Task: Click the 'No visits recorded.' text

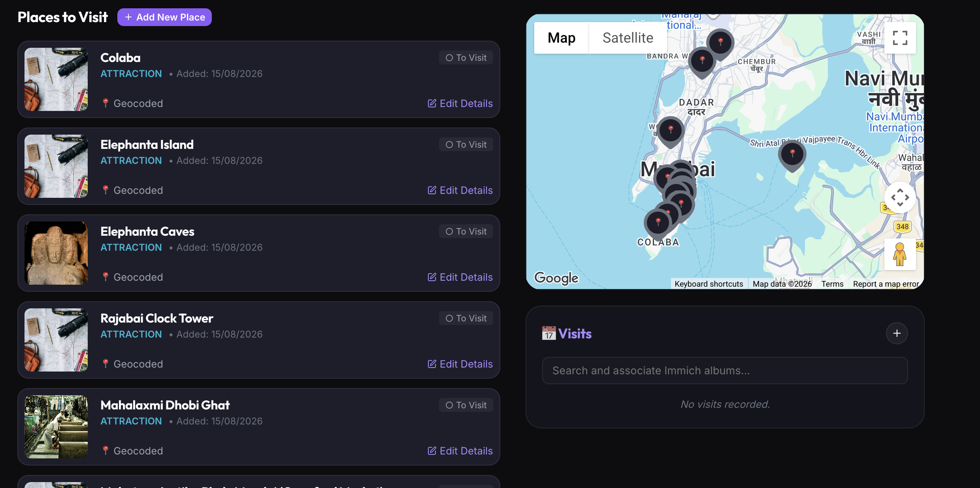Action: [x=725, y=404]
